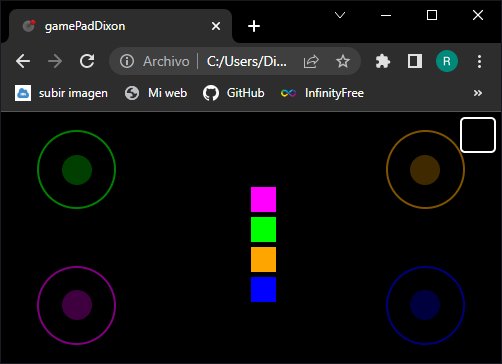502x364 pixels.
Task: Open the GitHub bookmark
Action: pyautogui.click(x=233, y=93)
